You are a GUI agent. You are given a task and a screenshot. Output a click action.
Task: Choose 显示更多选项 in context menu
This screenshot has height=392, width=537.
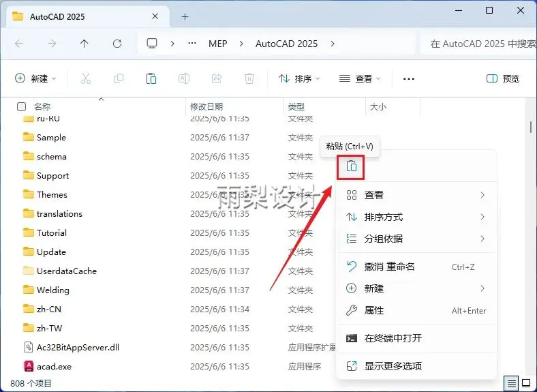416,366
